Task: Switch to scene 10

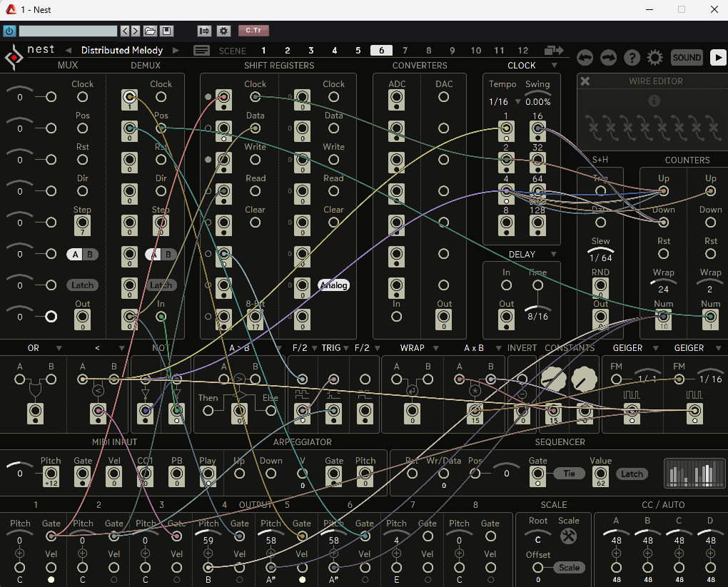Action: 476,50
